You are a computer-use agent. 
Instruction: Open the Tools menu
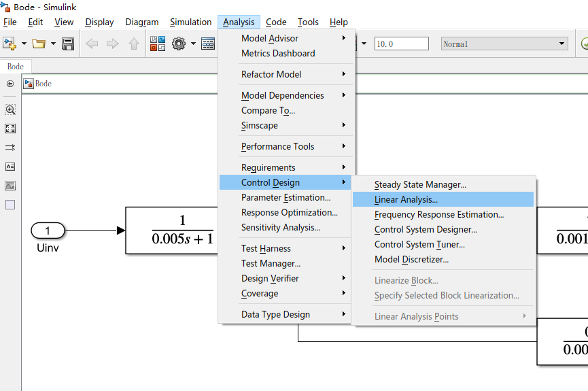308,22
